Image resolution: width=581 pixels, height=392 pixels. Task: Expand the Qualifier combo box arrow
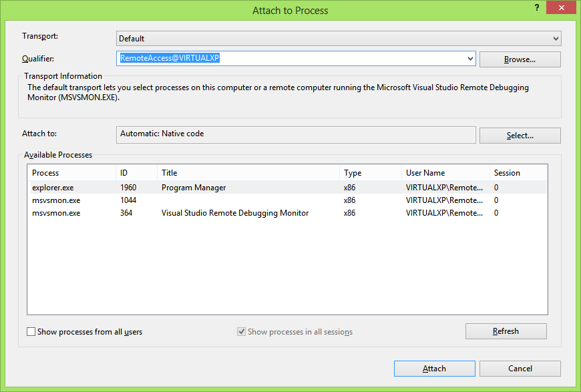[470, 59]
